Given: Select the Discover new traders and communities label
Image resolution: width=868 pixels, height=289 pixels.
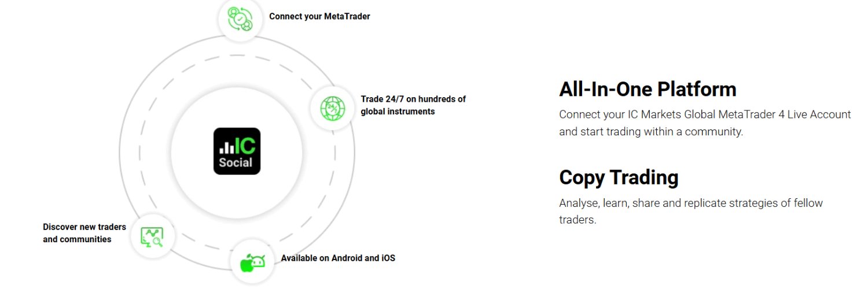Looking at the screenshot, I should 77,233.
